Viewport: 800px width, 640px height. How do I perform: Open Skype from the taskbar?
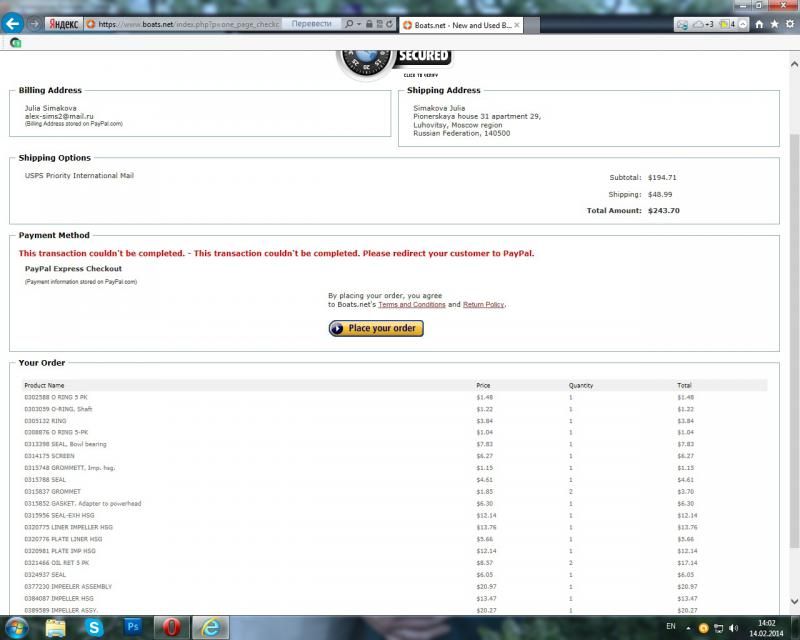[x=94, y=626]
